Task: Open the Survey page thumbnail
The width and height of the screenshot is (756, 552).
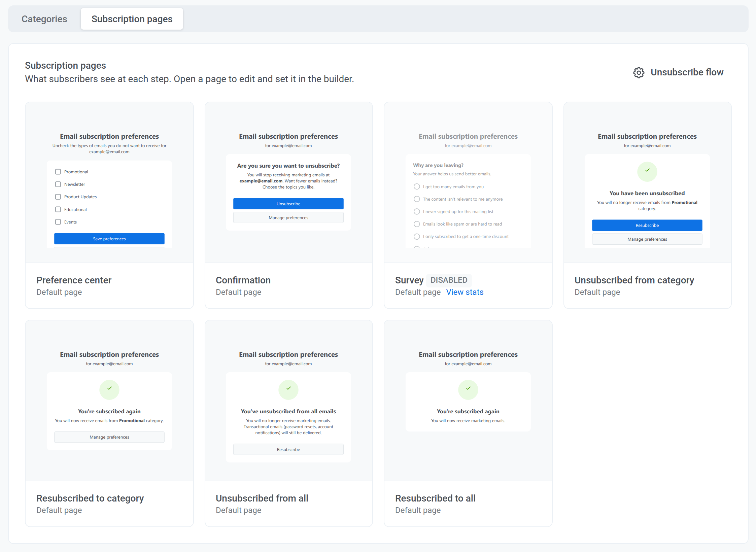Action: [468, 182]
